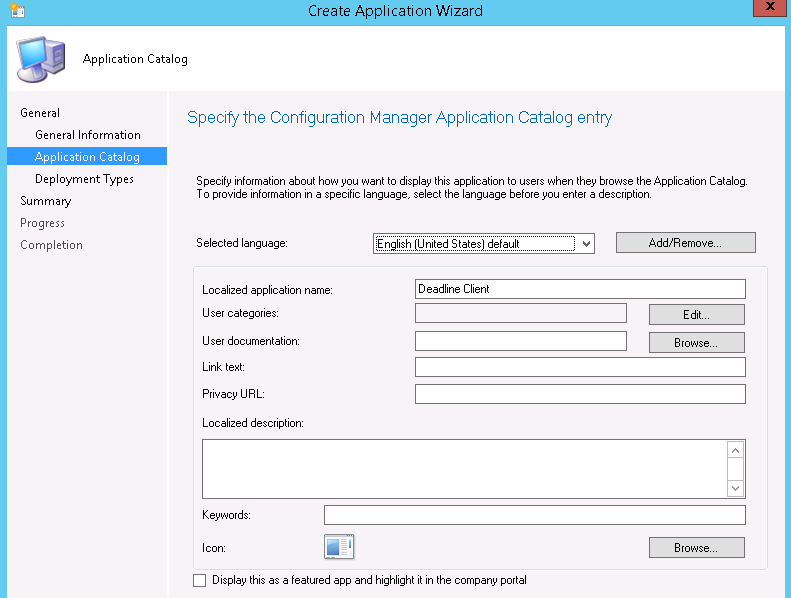791x598 pixels.
Task: Click the Localized application name field
Action: (580, 289)
